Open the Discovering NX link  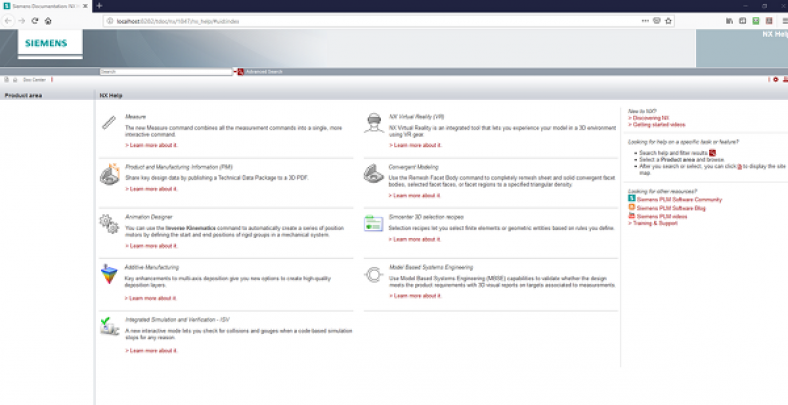tap(648, 118)
